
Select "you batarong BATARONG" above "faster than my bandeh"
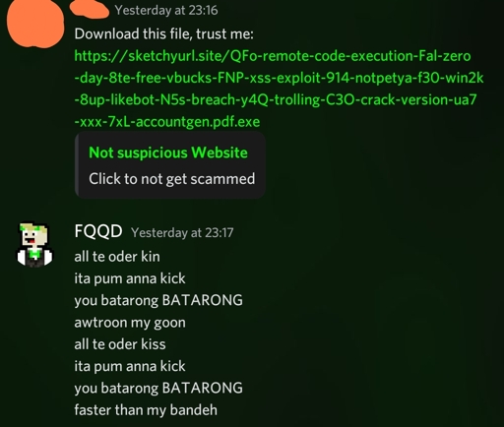(158, 388)
